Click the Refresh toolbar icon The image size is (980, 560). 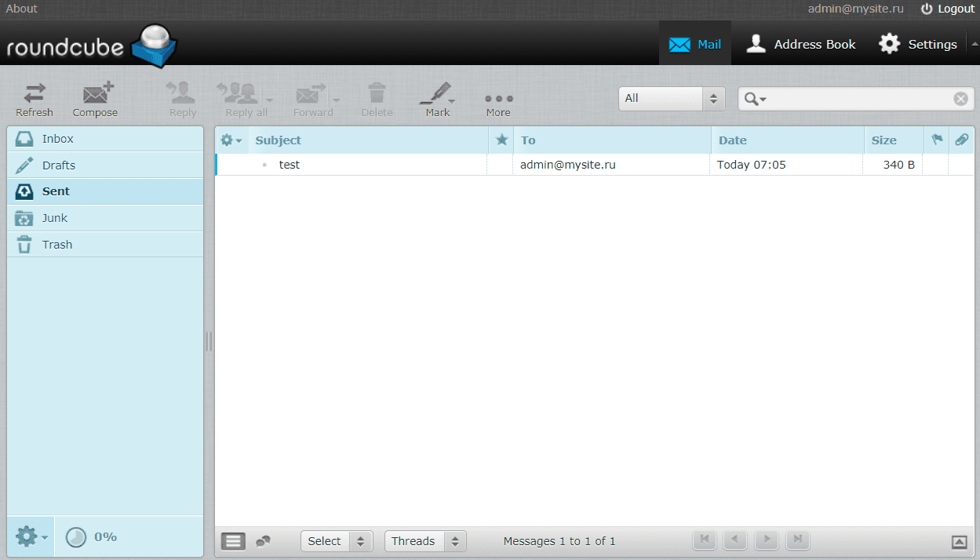(35, 100)
